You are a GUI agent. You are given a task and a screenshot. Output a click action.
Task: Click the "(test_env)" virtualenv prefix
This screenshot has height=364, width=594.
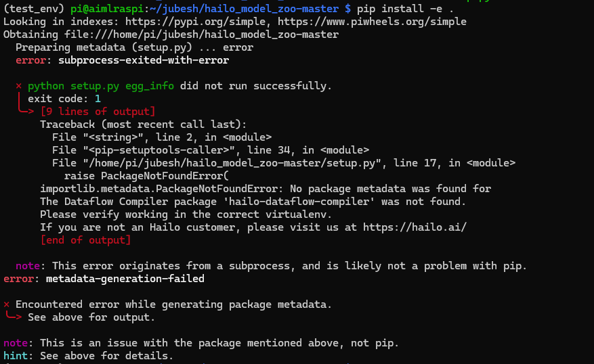point(34,8)
